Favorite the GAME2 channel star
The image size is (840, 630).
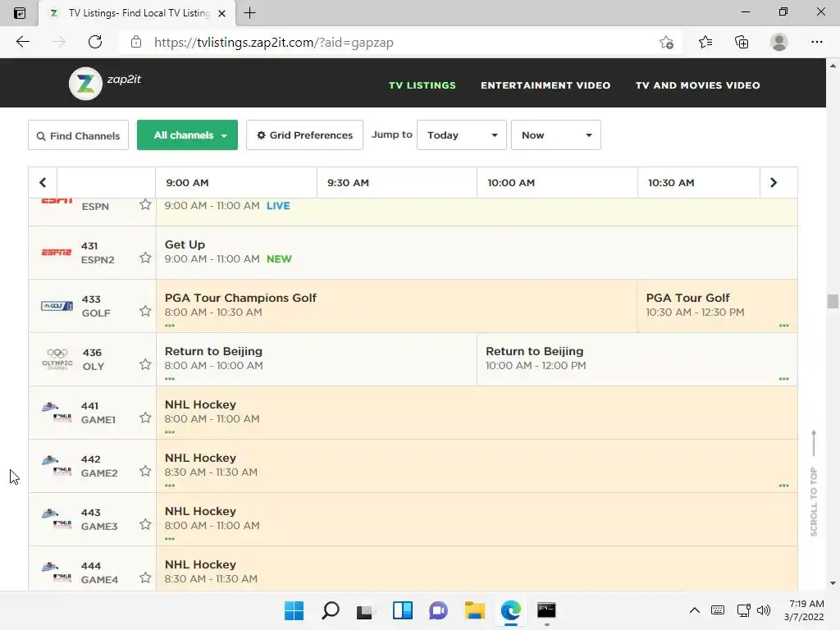pyautogui.click(x=145, y=471)
